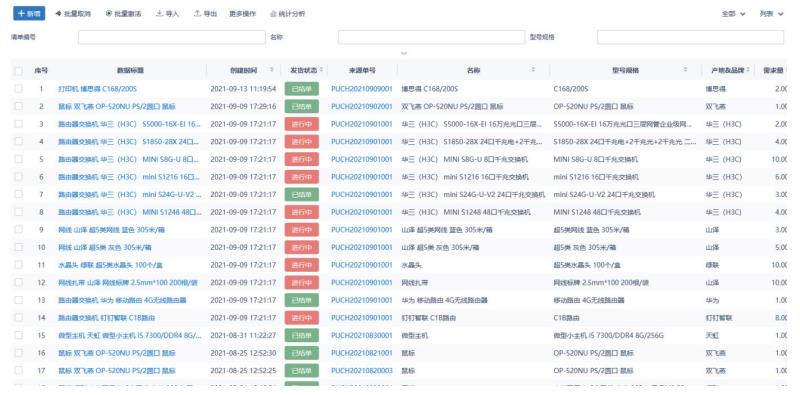Screen dimensions: 800x395
Task: Click the 序号 column header
Action: pos(41,70)
